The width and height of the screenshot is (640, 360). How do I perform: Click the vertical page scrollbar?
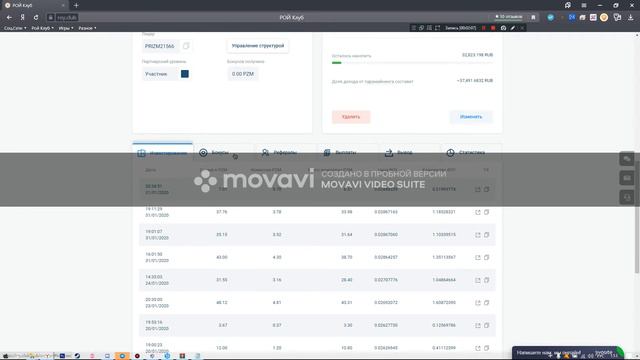(637, 217)
